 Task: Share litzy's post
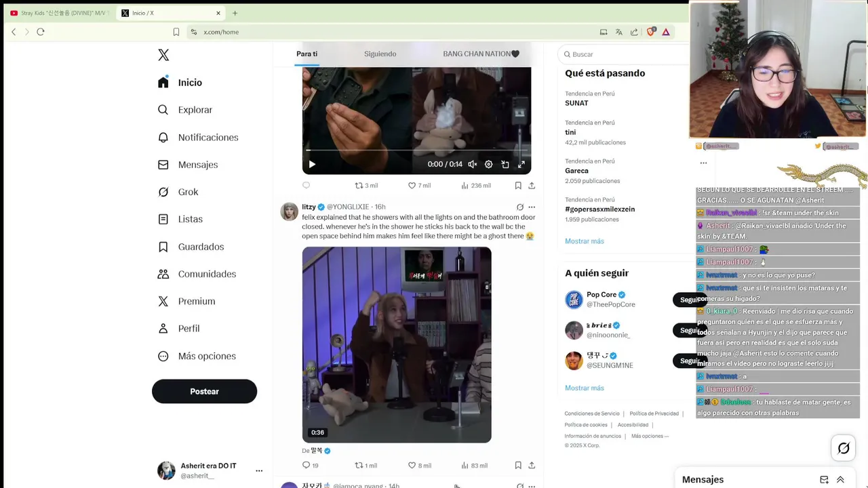tap(532, 465)
